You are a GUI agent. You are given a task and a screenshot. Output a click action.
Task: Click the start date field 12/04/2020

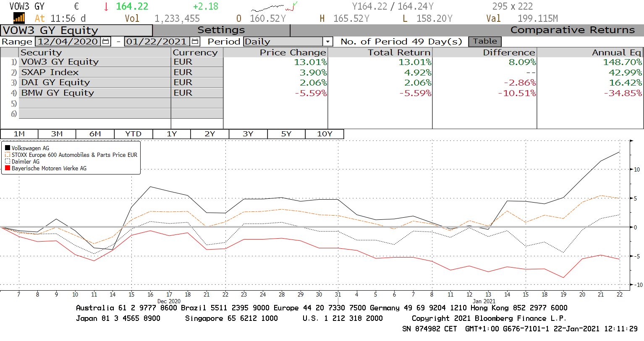[68, 42]
